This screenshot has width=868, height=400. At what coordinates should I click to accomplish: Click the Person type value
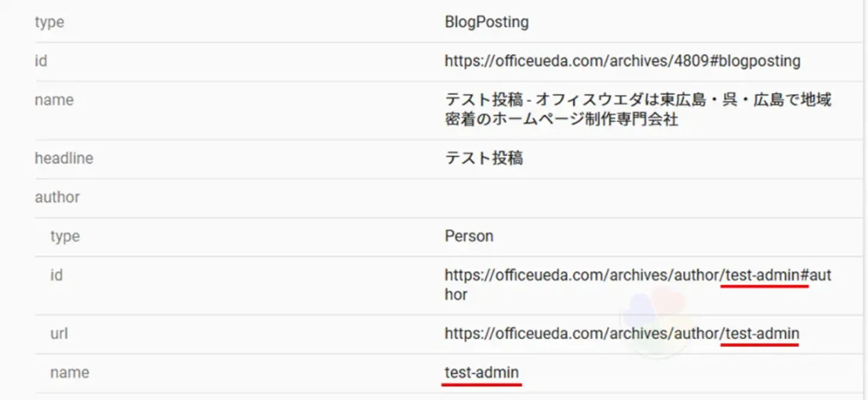pos(469,236)
